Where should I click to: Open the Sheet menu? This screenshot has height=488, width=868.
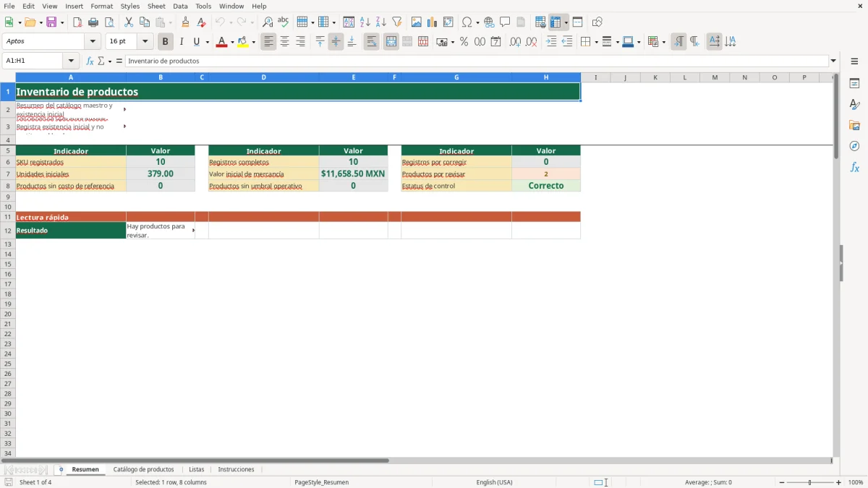pos(156,6)
